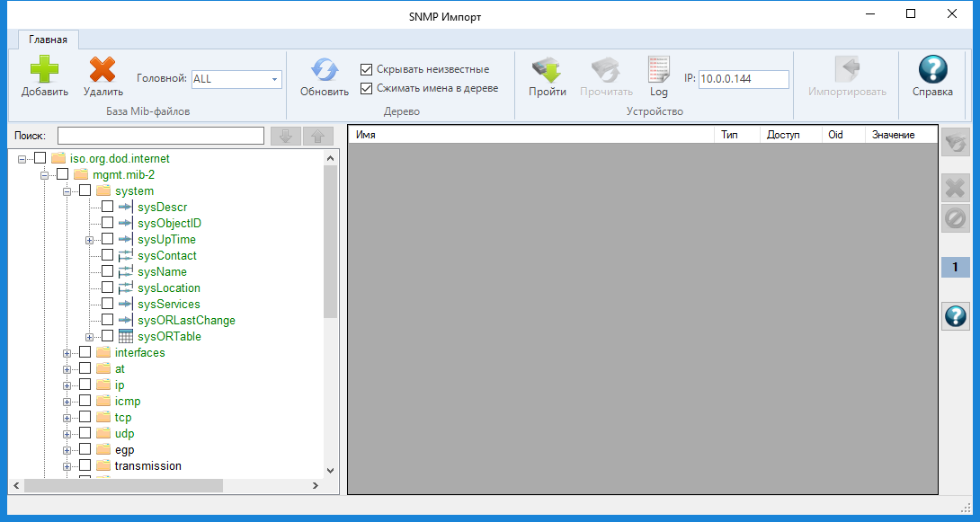Click the Значение column header
This screenshot has width=980, height=522.
tap(901, 134)
